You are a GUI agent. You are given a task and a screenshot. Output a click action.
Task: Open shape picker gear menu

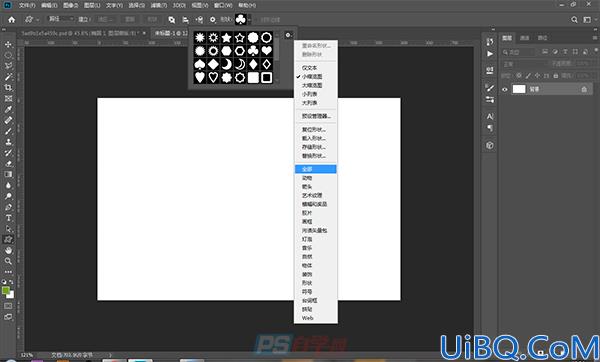point(289,35)
